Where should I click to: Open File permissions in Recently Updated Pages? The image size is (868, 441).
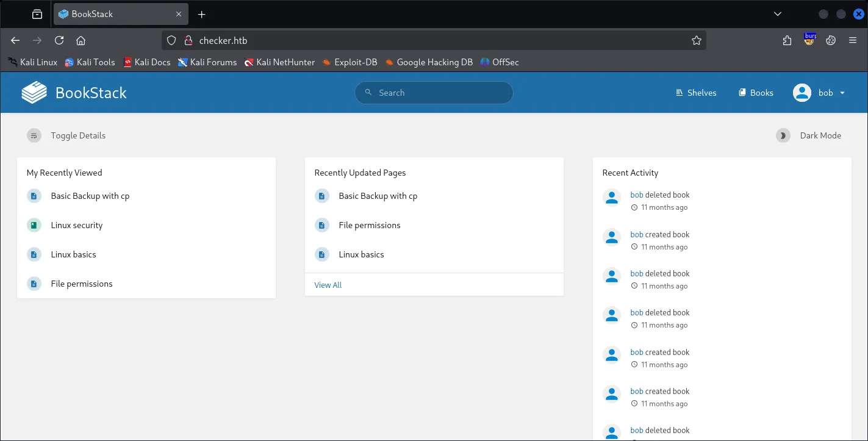pos(370,225)
